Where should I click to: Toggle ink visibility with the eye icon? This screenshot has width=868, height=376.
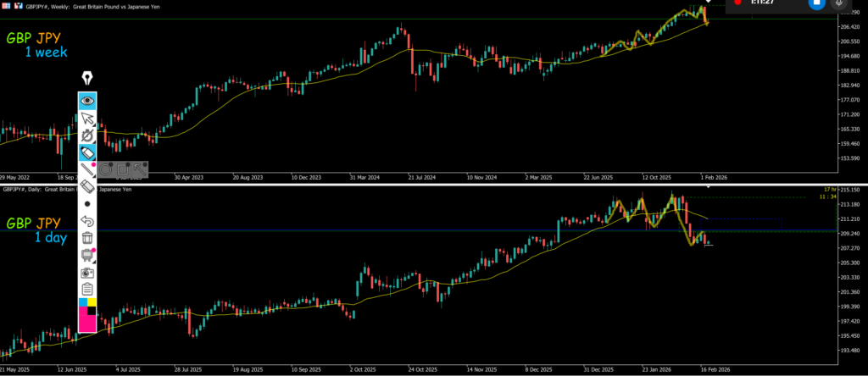pyautogui.click(x=86, y=101)
